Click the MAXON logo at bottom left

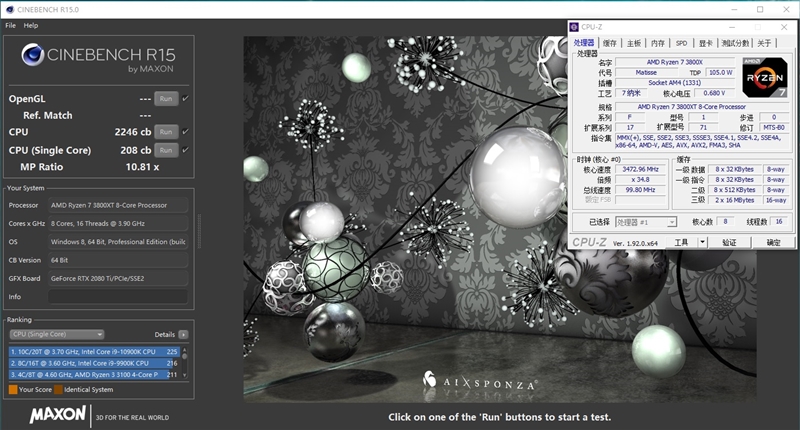coord(58,414)
